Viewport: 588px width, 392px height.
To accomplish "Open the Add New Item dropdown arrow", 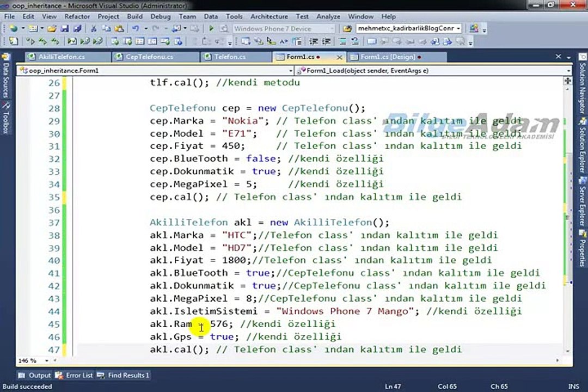I will point(41,28).
